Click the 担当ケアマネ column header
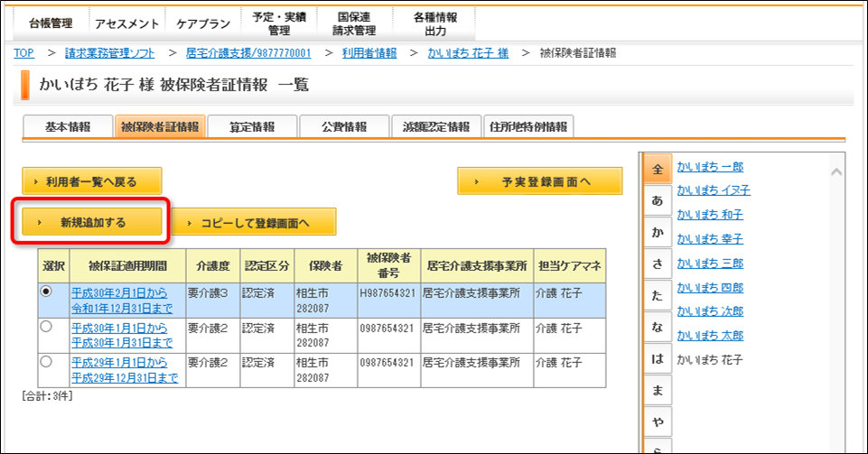 [x=570, y=266]
